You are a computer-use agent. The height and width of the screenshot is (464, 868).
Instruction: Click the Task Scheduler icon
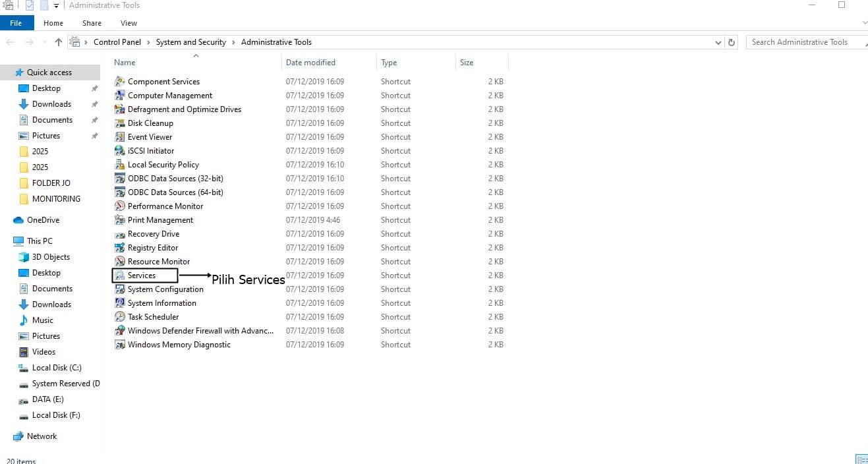119,316
